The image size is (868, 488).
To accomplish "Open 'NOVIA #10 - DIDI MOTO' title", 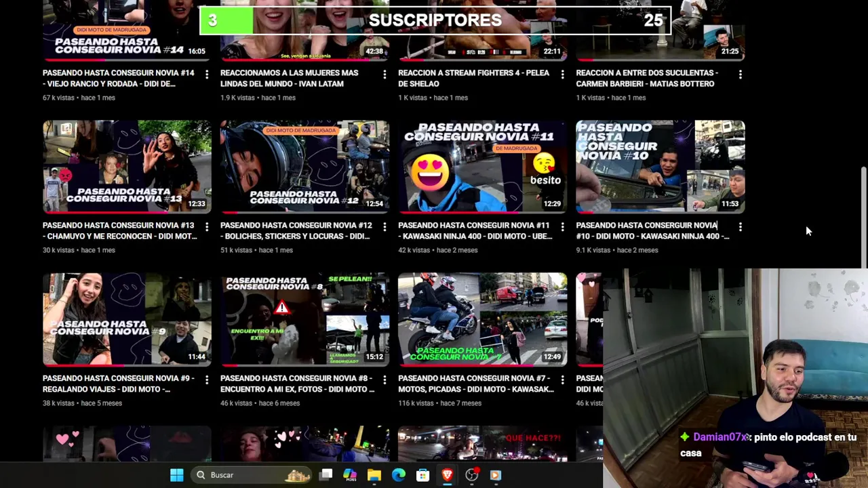I will (652, 230).
